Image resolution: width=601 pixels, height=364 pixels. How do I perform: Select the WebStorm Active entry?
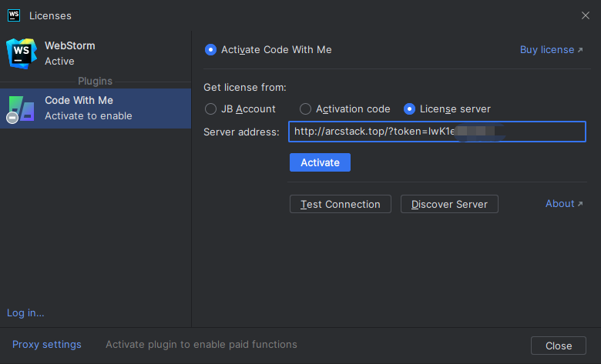pos(96,54)
